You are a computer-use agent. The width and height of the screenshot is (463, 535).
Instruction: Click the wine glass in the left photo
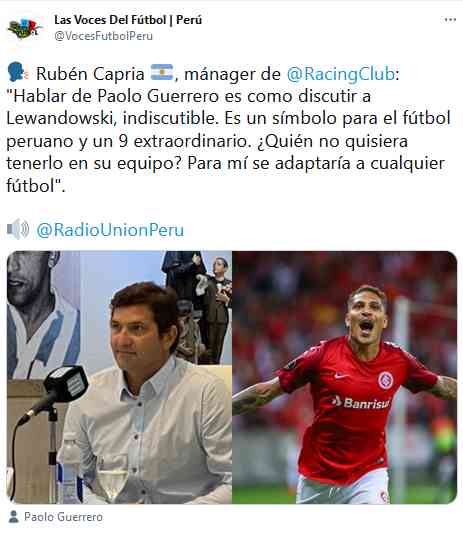point(113,478)
